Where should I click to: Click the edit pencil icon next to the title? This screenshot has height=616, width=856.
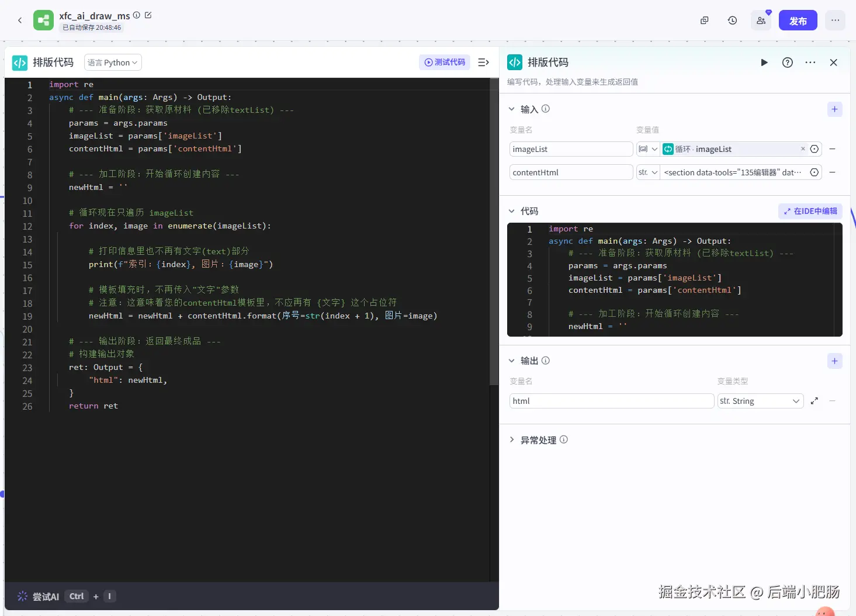148,15
